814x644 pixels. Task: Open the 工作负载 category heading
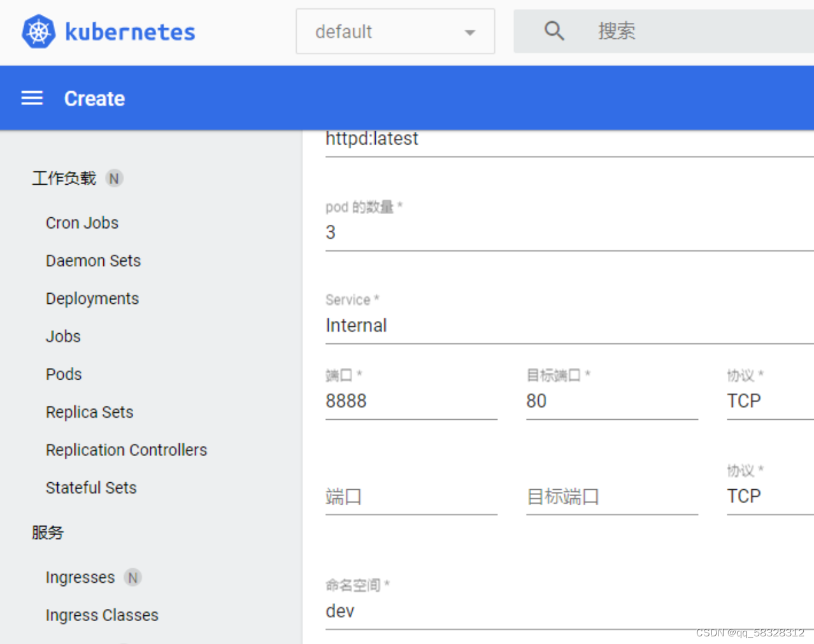pos(62,178)
